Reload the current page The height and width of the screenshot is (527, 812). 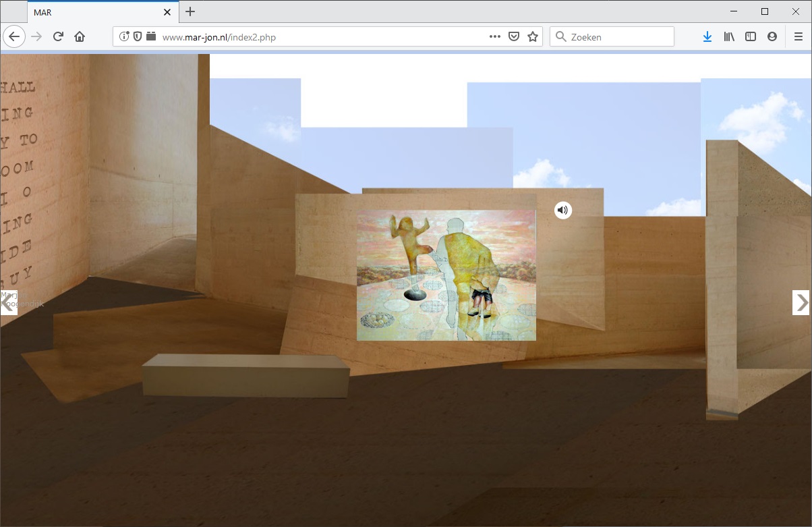pos(58,37)
